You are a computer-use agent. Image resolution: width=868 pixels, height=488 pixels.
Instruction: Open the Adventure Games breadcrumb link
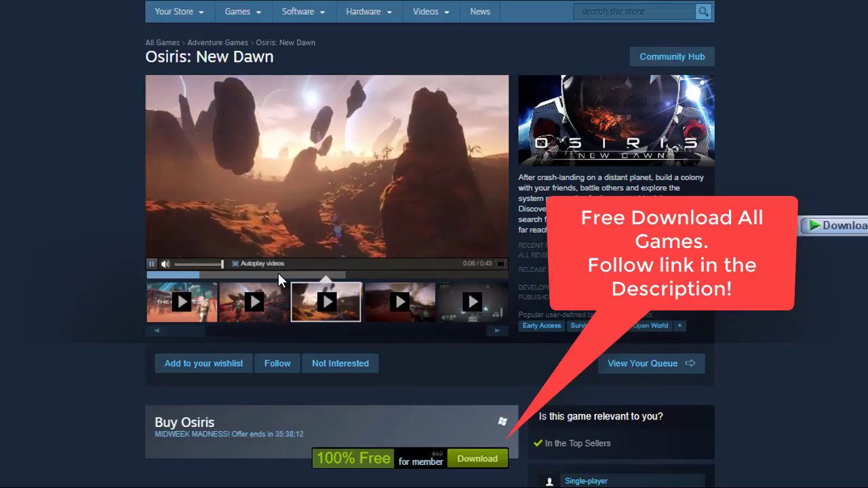[x=218, y=43]
